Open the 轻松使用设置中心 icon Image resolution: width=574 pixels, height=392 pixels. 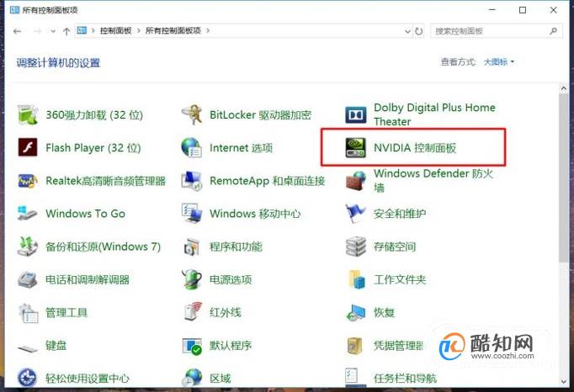[x=28, y=378]
